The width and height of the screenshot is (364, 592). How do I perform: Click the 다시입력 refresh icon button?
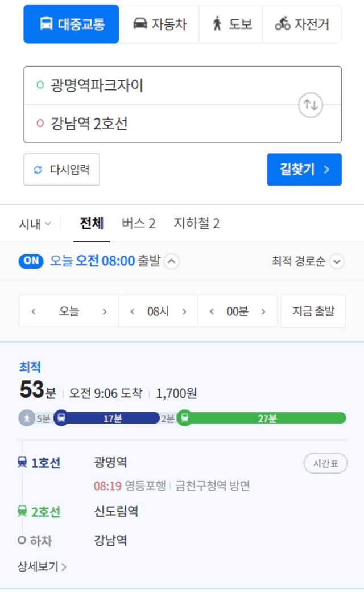pos(62,170)
